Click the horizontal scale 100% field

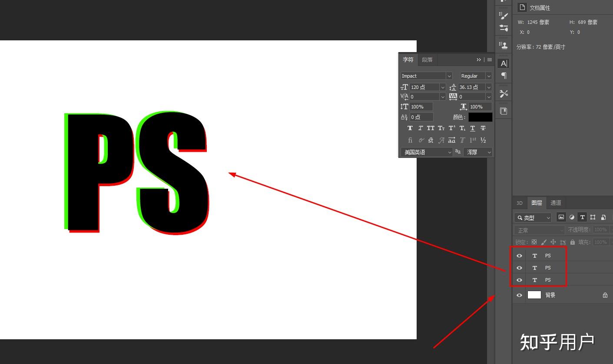click(480, 107)
